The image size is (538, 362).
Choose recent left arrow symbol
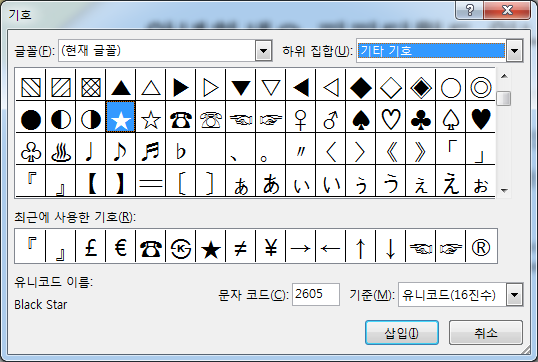pos(331,247)
